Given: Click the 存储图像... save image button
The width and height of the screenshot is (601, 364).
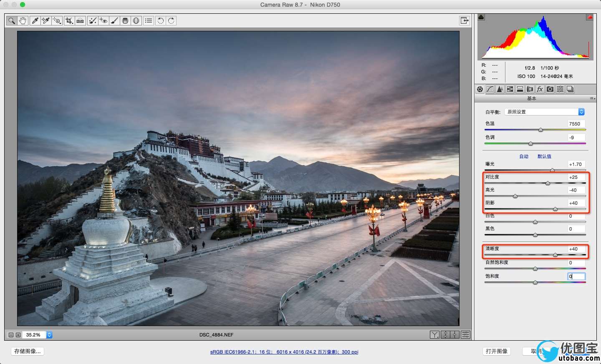Looking at the screenshot, I should [28, 351].
